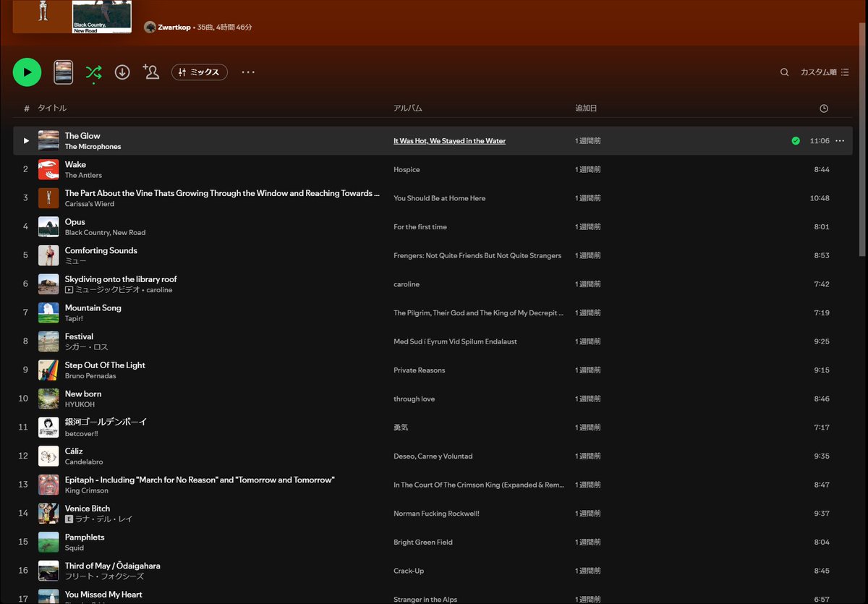Open The Microphones artist link
This screenshot has height=604, width=868.
93,146
